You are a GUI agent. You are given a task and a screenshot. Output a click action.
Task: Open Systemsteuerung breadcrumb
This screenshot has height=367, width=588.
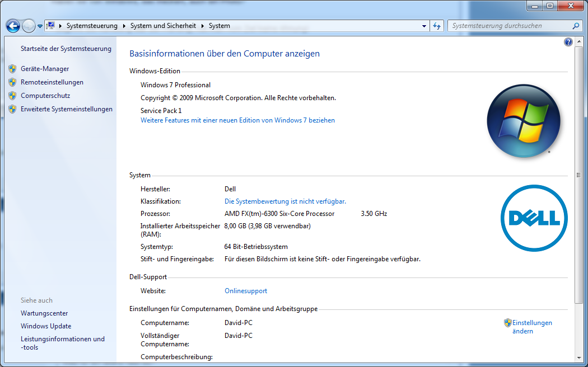tap(92, 26)
